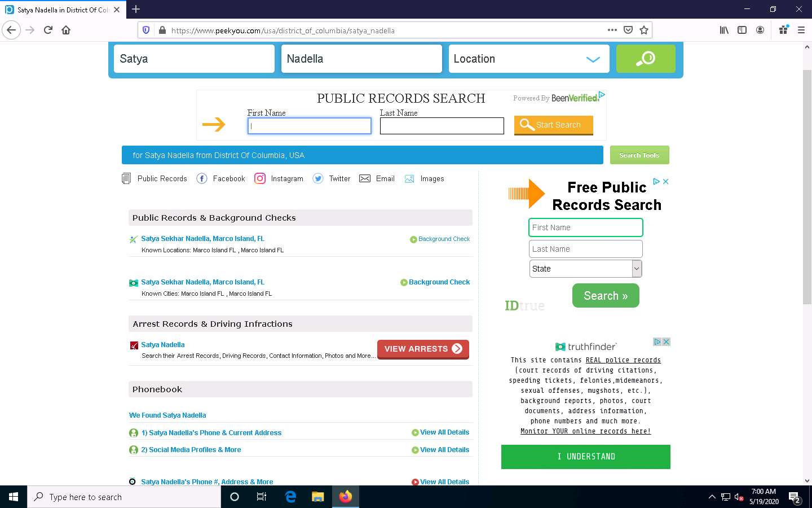
Task: Click the first name field containing Satya
Action: pyautogui.click(x=194, y=59)
